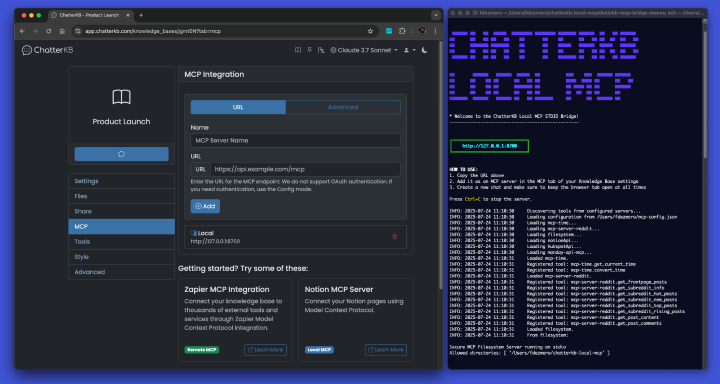Open the browser extensions puzzle icon
720x384 pixels.
click(402, 31)
